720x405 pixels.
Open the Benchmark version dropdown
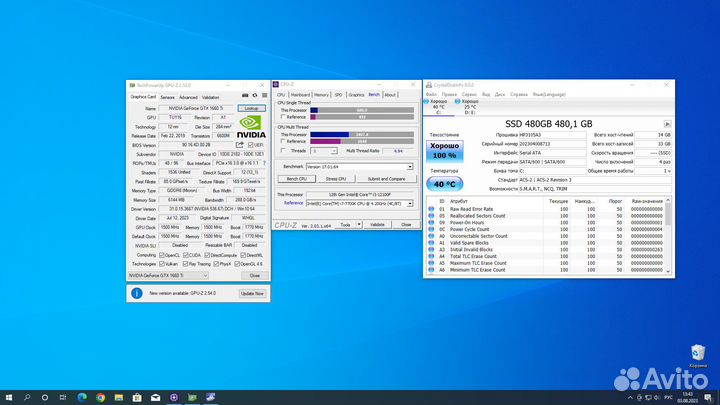pos(360,167)
